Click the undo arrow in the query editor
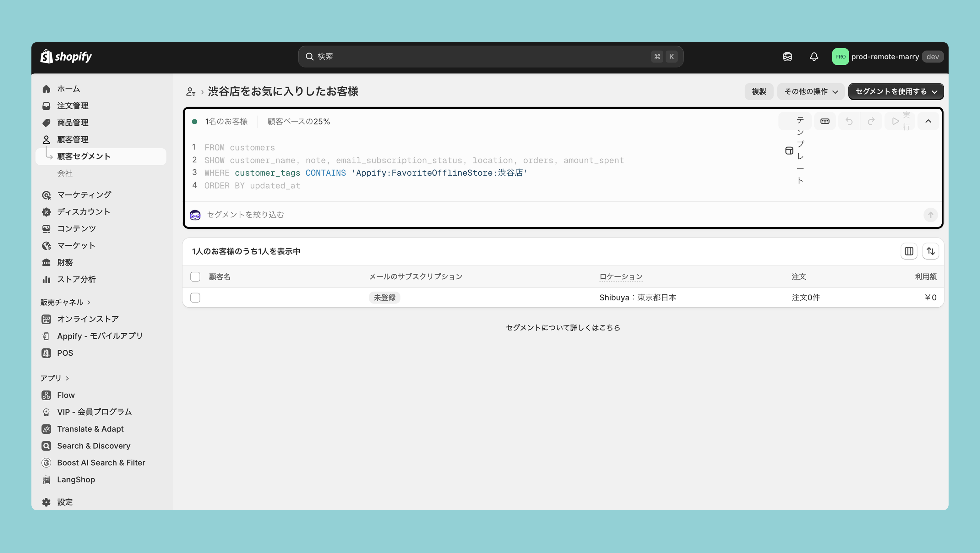980x553 pixels. click(x=849, y=121)
